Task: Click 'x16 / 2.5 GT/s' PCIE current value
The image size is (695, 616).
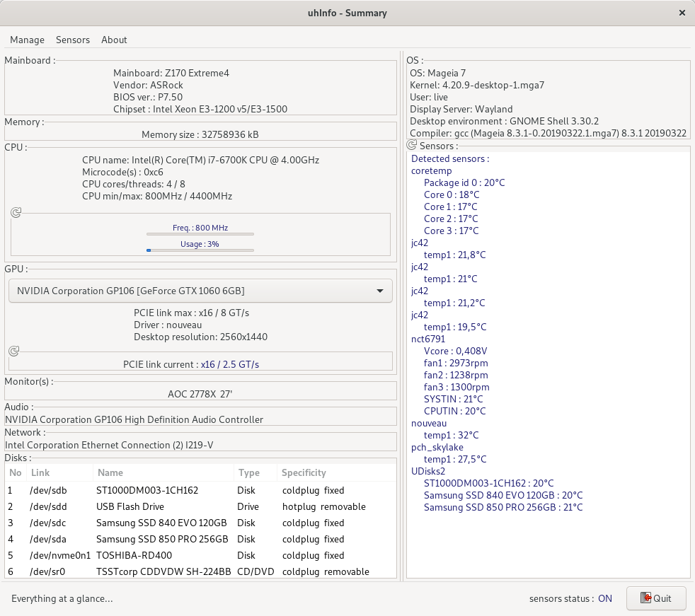Action: pyautogui.click(x=230, y=364)
